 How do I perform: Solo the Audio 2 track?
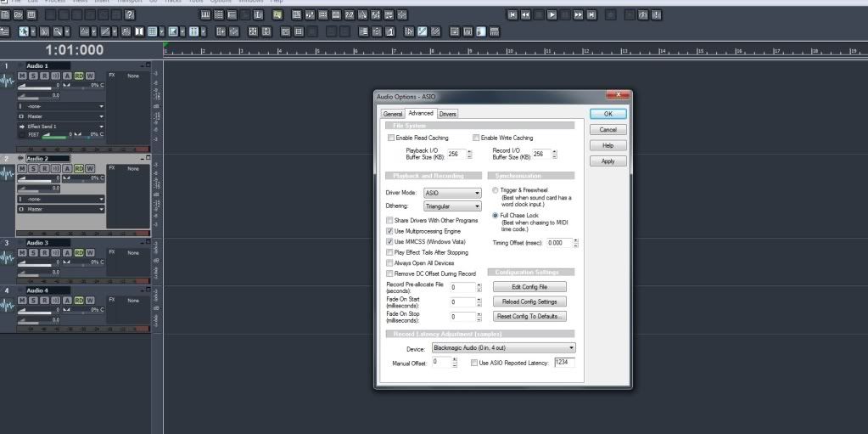33,168
